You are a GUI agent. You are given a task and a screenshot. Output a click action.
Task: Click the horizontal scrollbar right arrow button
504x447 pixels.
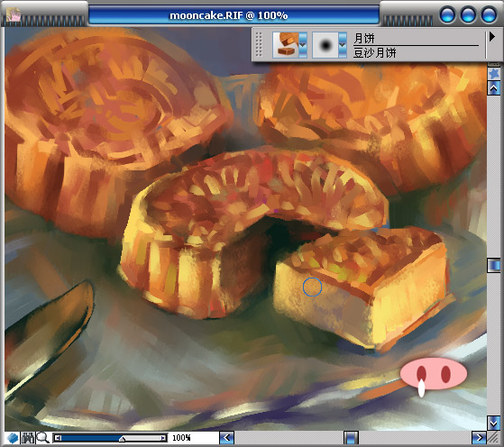(479, 438)
